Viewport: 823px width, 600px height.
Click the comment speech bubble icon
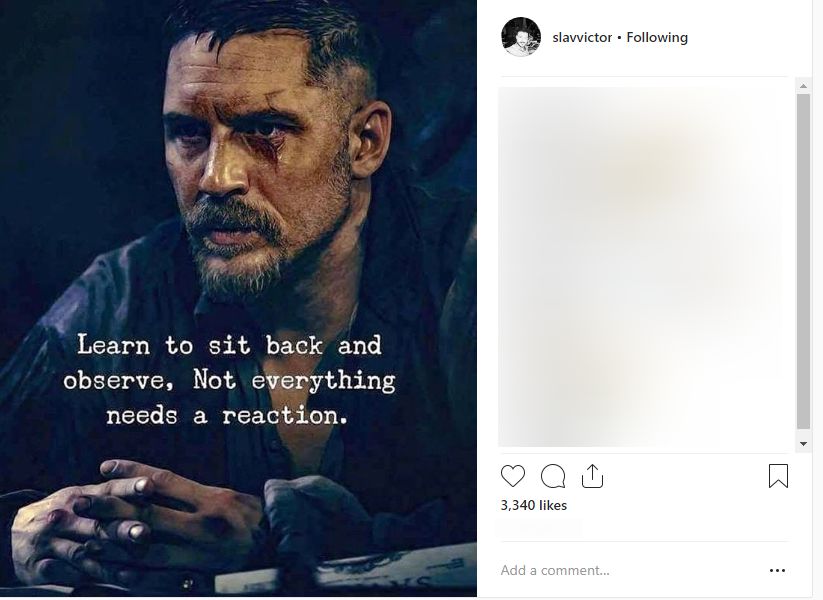pos(552,476)
